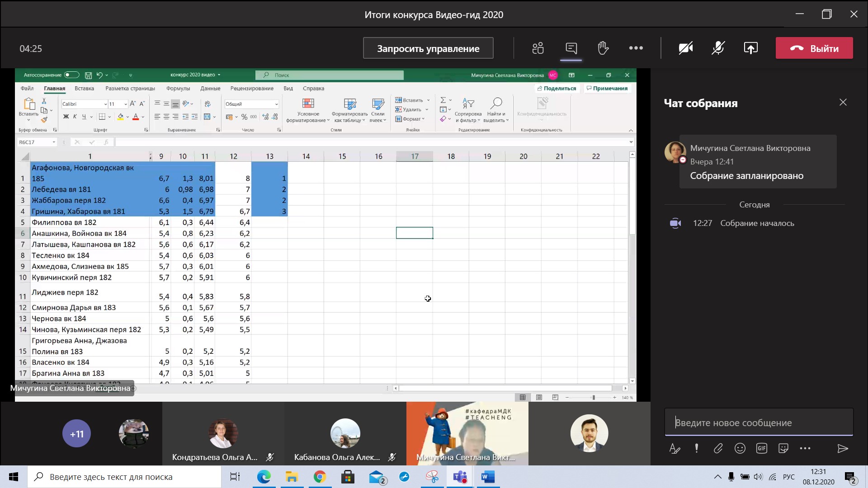Open the participants list icon
Image resolution: width=868 pixels, height=488 pixels.
click(538, 48)
